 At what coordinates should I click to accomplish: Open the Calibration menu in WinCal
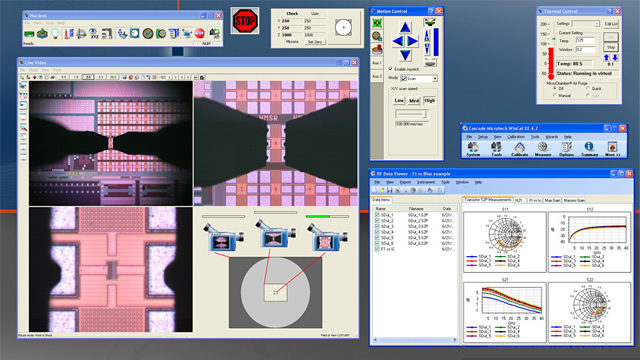click(x=516, y=137)
